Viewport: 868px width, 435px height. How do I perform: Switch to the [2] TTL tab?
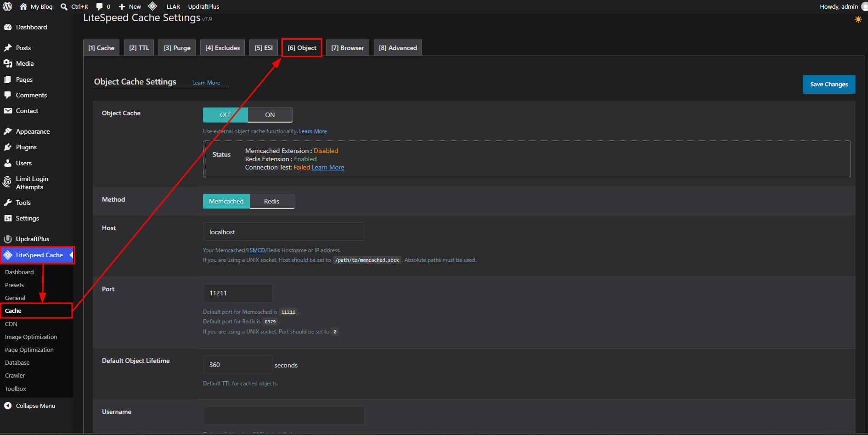[x=139, y=48]
